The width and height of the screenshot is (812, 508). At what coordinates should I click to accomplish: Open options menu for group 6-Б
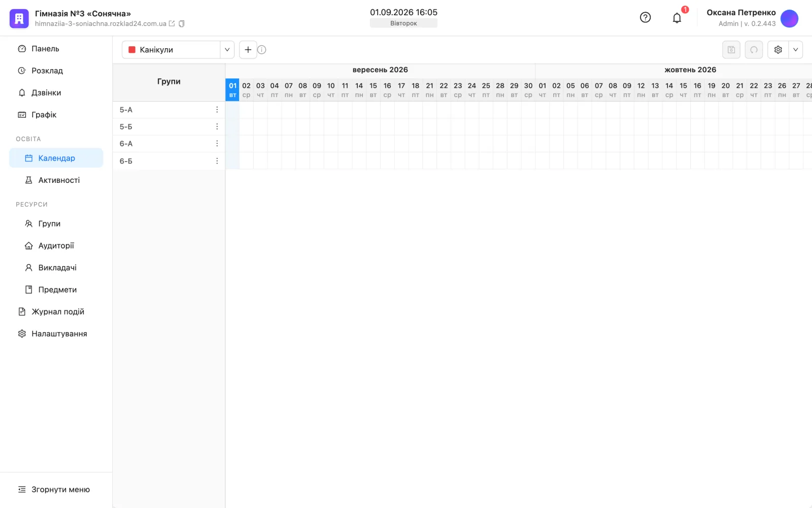(217, 161)
